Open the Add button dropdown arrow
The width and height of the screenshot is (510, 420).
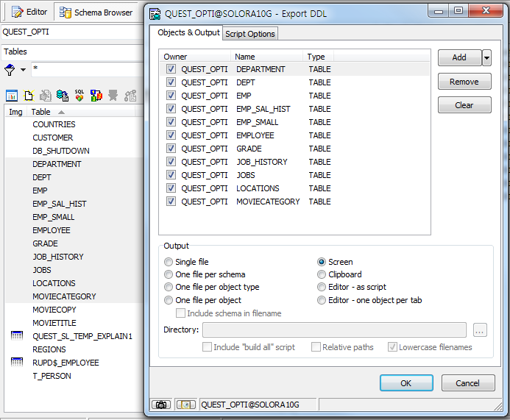pos(486,57)
